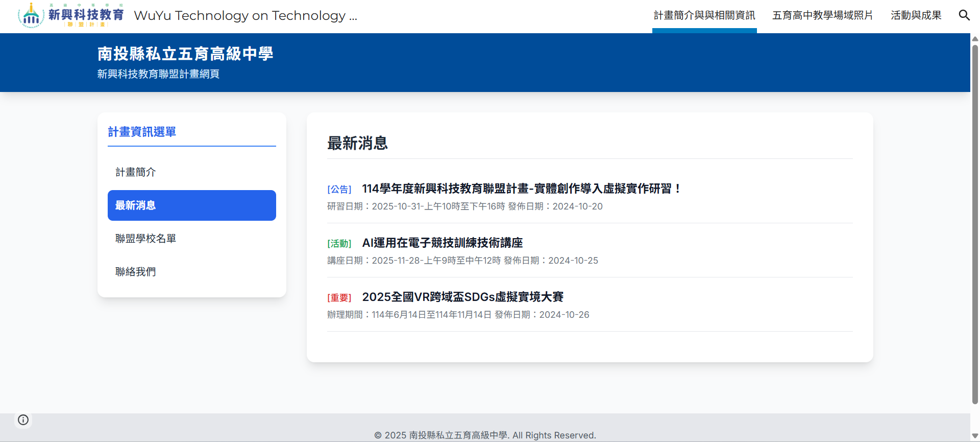
Task: Click the [公告] category tag
Action: [x=339, y=190]
